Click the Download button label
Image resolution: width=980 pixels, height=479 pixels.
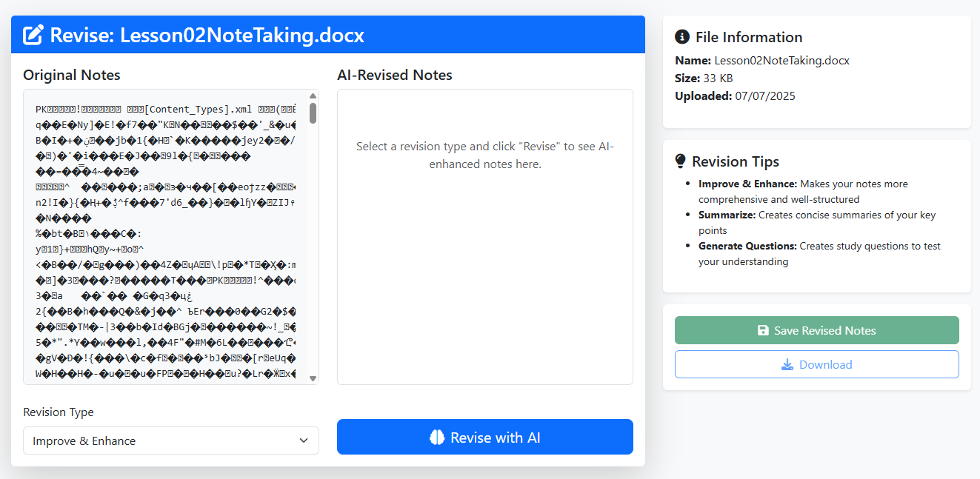coord(825,364)
